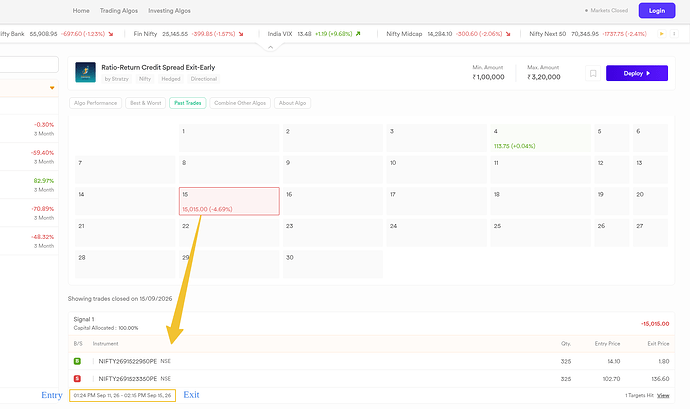Click the green up arrow beside India VIX
Viewport: 690px width, 409px height.
358,34
